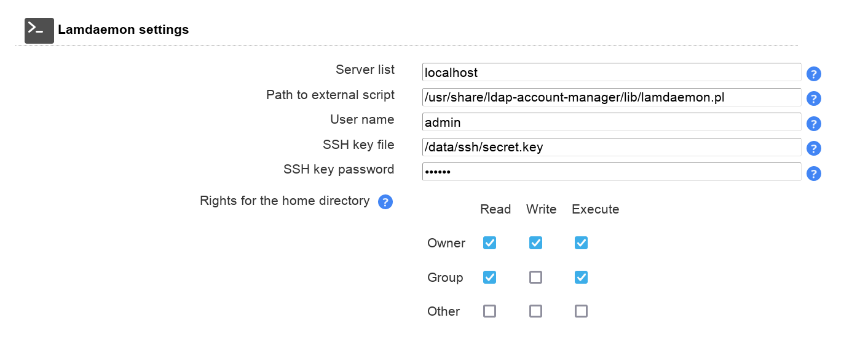Disable Owner Write permission
This screenshot has width=868, height=352.
coord(535,243)
